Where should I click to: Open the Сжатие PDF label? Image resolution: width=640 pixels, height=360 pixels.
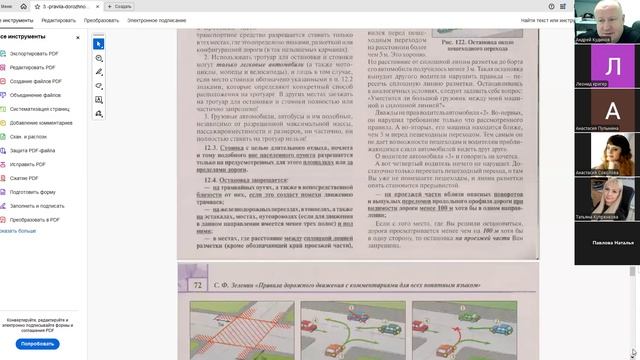pyautogui.click(x=24, y=178)
